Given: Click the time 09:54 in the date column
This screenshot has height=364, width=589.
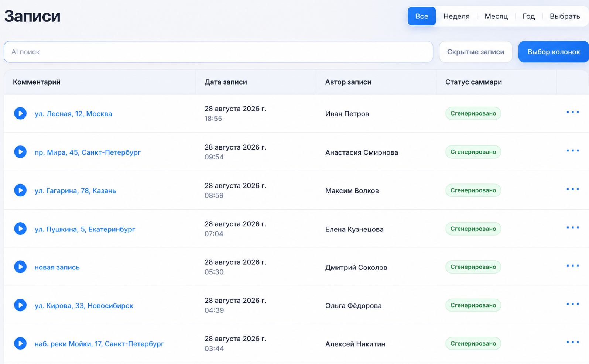Looking at the screenshot, I should [x=214, y=157].
